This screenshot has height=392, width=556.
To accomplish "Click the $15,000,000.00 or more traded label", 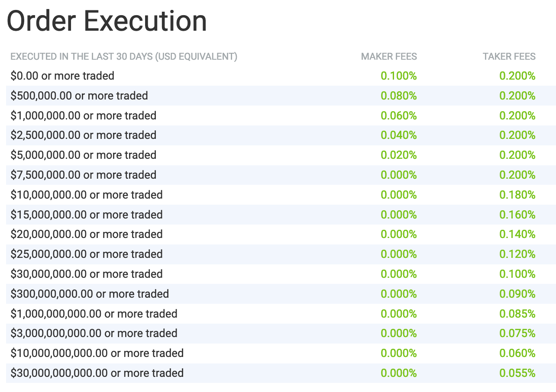I will click(x=87, y=215).
